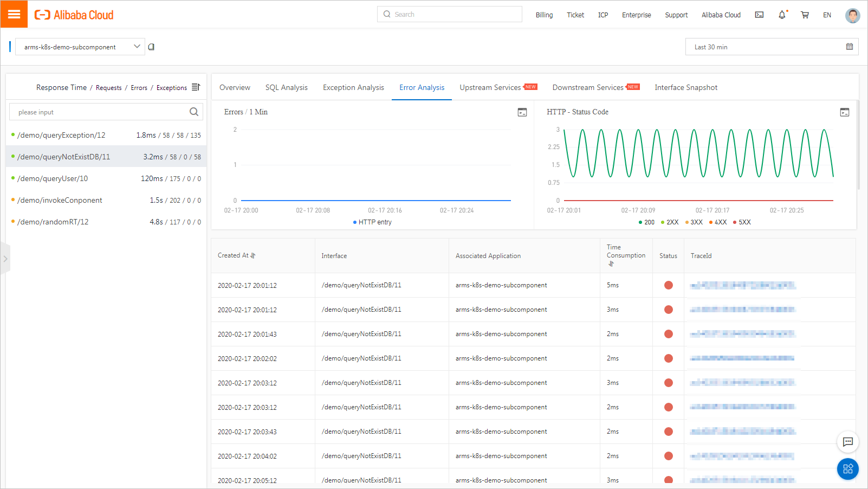
Task: Click Created At cell 2020-02-17 20:04:02
Action: click(247, 456)
